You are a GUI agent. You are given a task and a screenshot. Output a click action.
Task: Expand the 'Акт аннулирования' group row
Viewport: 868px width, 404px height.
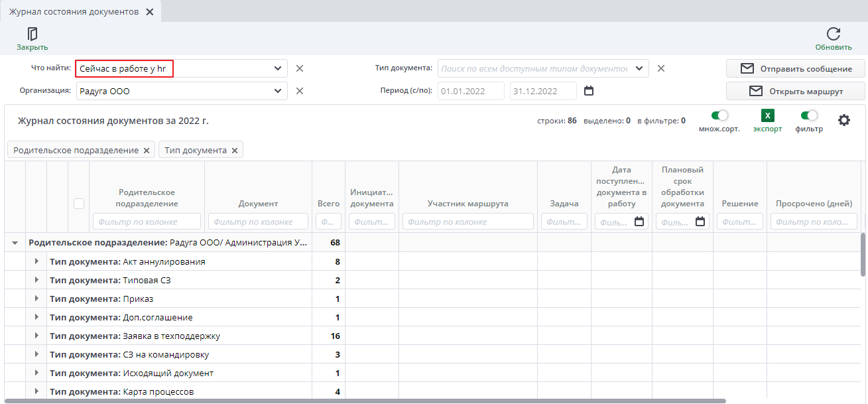click(37, 261)
